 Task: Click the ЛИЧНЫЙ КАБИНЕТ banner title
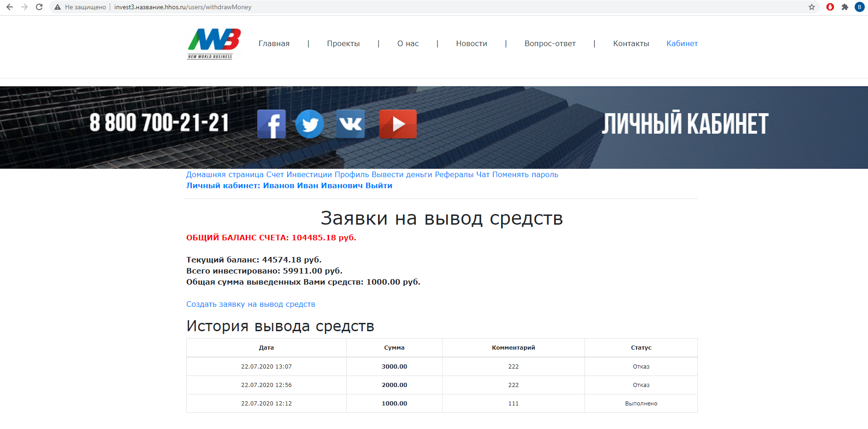685,123
